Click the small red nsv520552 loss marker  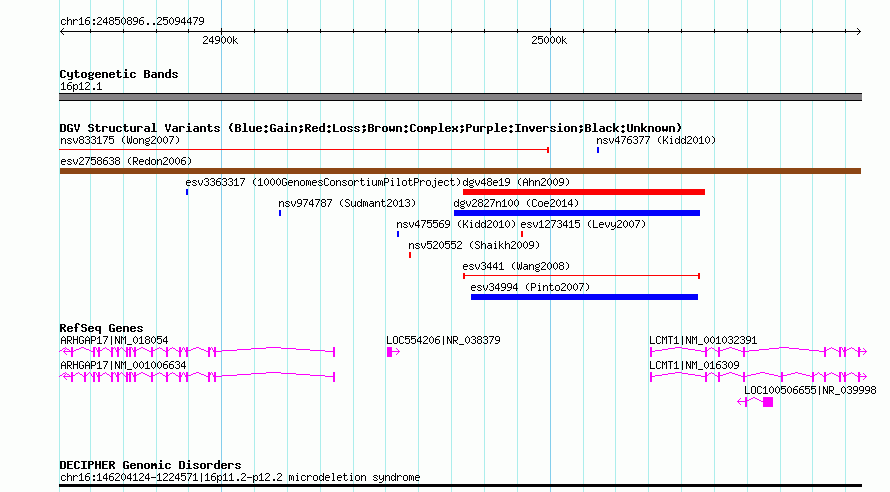(x=410, y=255)
